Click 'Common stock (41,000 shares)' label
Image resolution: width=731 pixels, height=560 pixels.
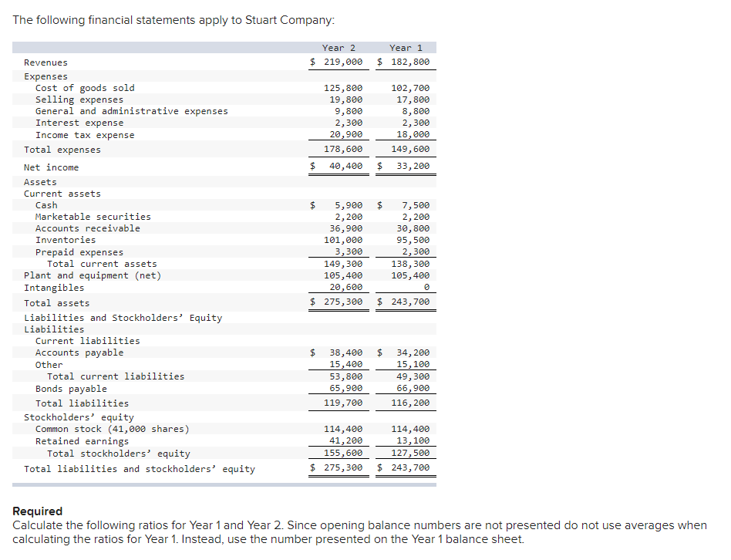click(113, 429)
